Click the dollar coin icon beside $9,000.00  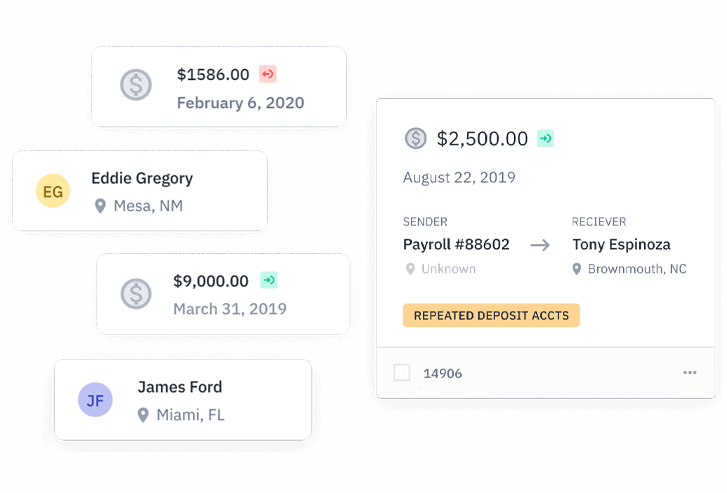pos(137,293)
